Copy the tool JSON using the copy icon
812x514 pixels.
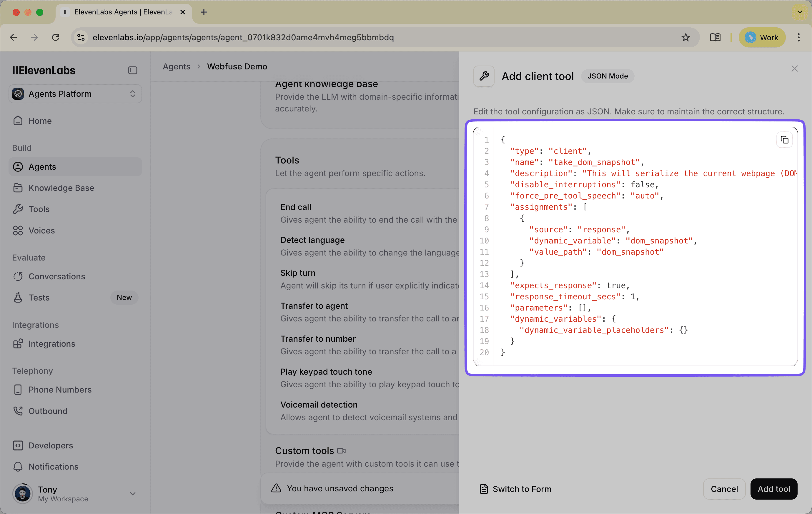[784, 140]
